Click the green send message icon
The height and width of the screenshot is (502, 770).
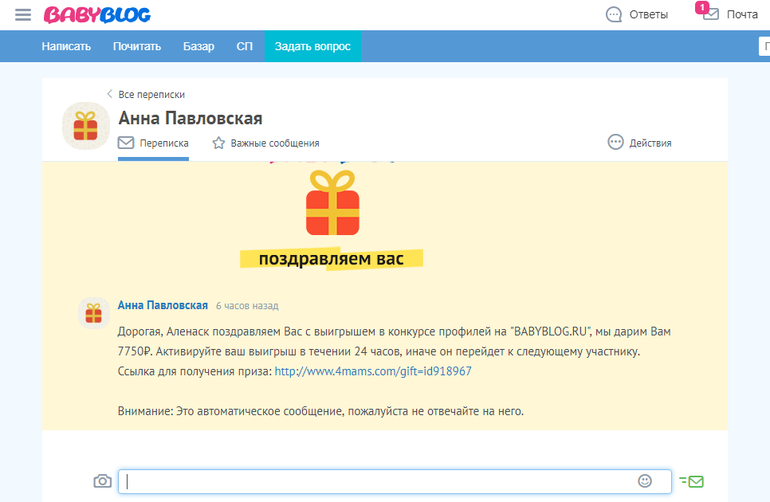pyautogui.click(x=691, y=481)
